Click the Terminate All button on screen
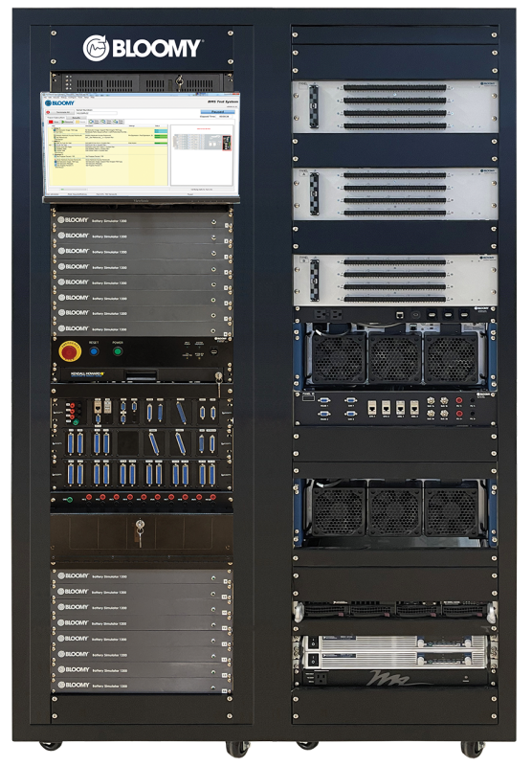 pos(59,112)
